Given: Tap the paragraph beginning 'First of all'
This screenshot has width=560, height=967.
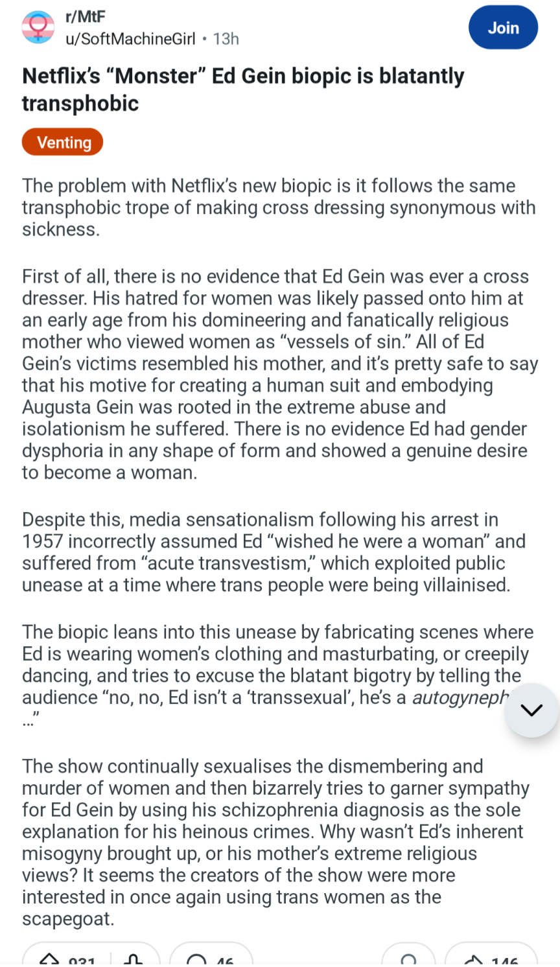Looking at the screenshot, I should (x=280, y=374).
